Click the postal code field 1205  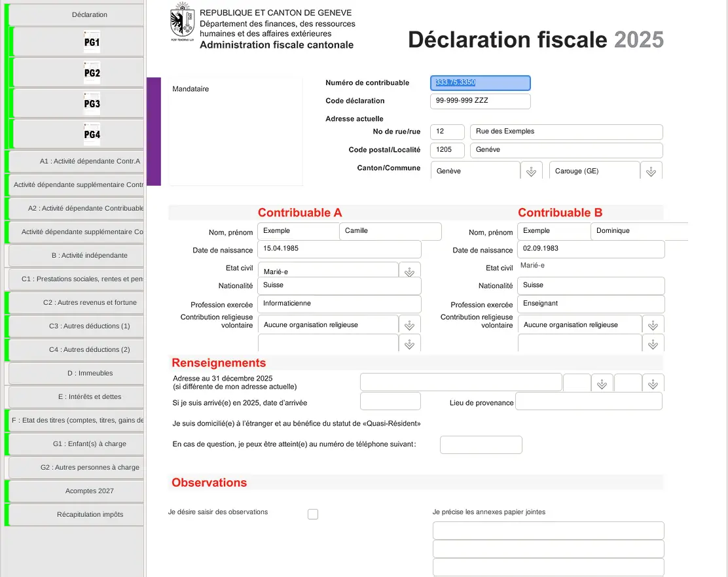coord(447,150)
